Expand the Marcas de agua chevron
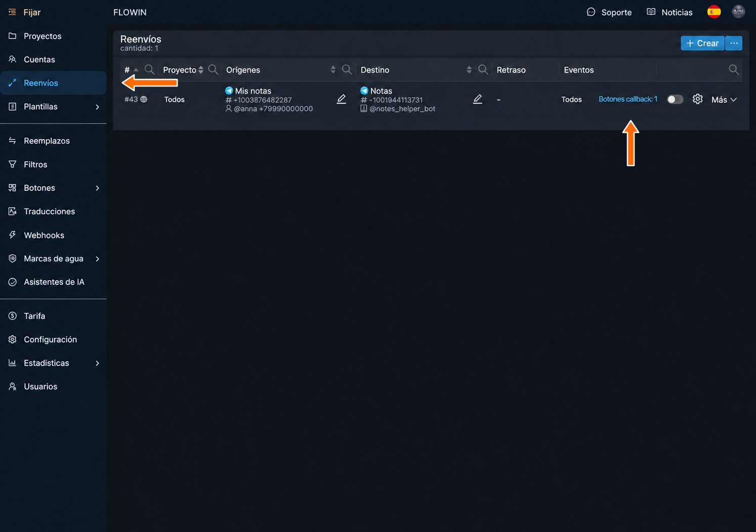Image resolution: width=756 pixels, height=532 pixels. coord(98,258)
